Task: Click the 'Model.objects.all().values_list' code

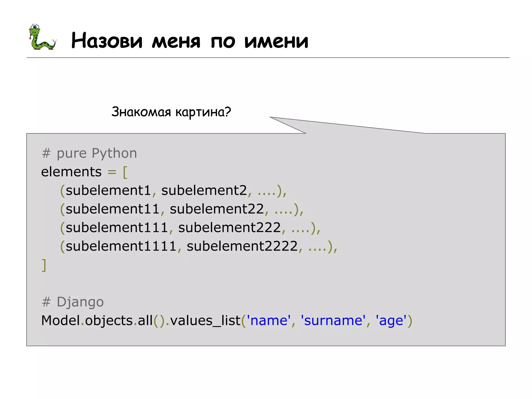Action: tap(141, 320)
